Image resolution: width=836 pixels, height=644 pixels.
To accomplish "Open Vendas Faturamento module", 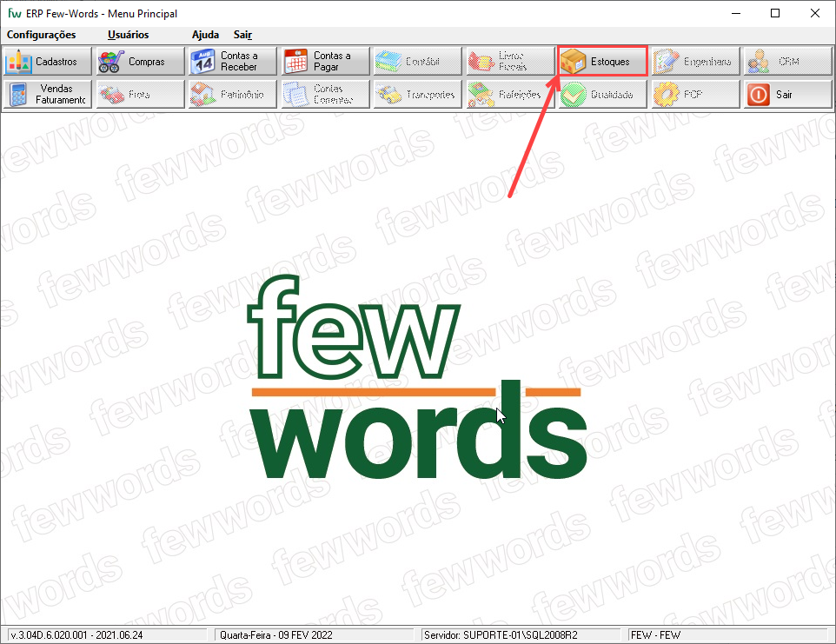I will tap(48, 95).
